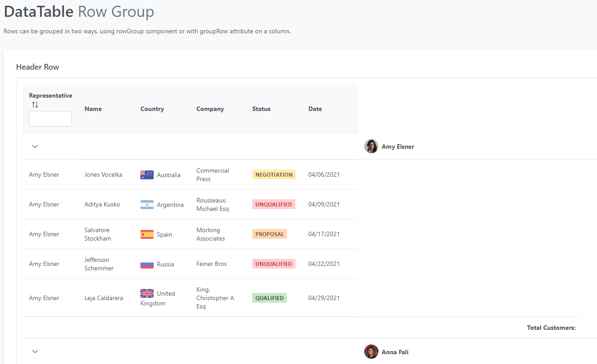Click the Australia flag icon
The height and width of the screenshot is (364, 597).
pos(147,174)
